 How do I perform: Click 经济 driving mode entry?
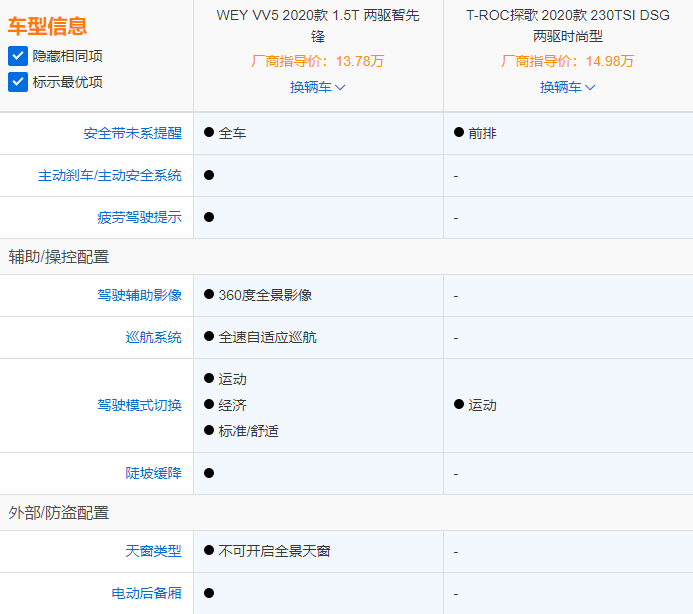[x=232, y=405]
